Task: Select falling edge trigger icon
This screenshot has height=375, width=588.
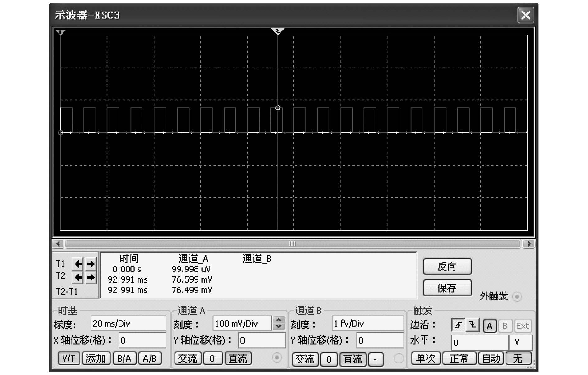Action: click(x=473, y=326)
